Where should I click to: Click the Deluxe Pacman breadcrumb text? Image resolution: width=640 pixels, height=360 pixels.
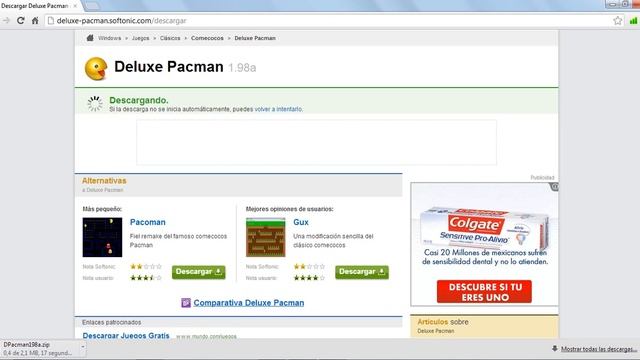[x=255, y=38]
